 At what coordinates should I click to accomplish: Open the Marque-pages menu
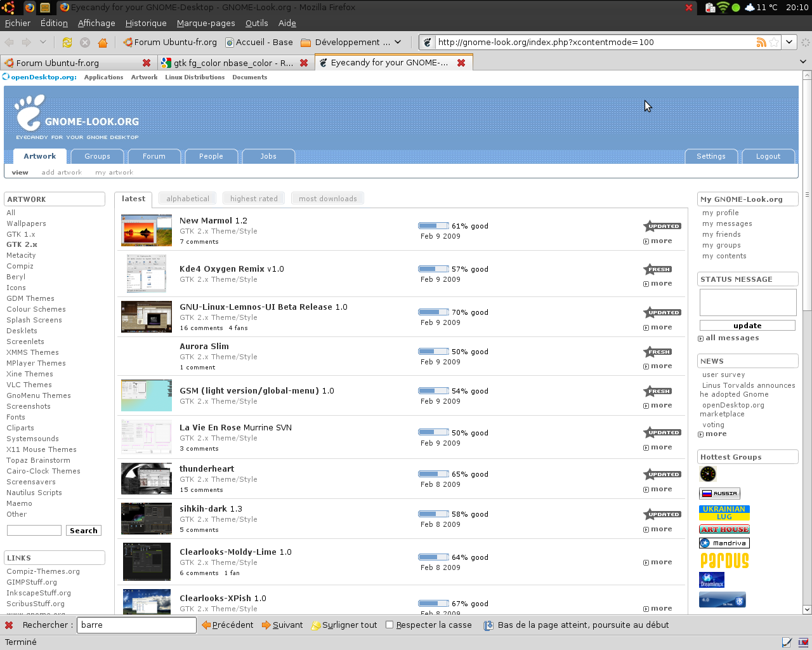[206, 23]
